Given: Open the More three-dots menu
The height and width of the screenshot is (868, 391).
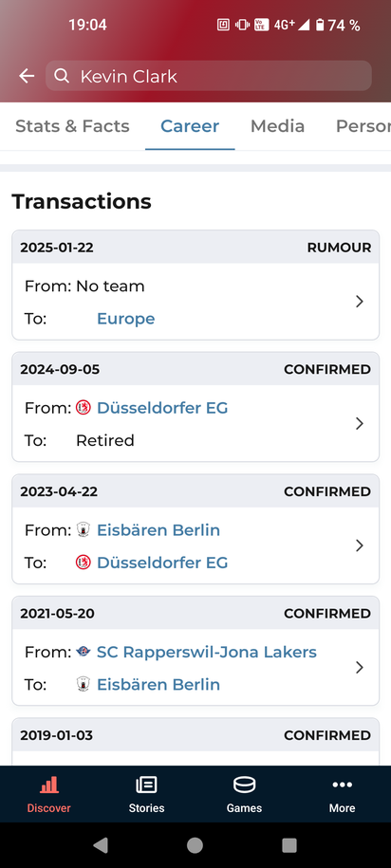Looking at the screenshot, I should click(x=343, y=785).
